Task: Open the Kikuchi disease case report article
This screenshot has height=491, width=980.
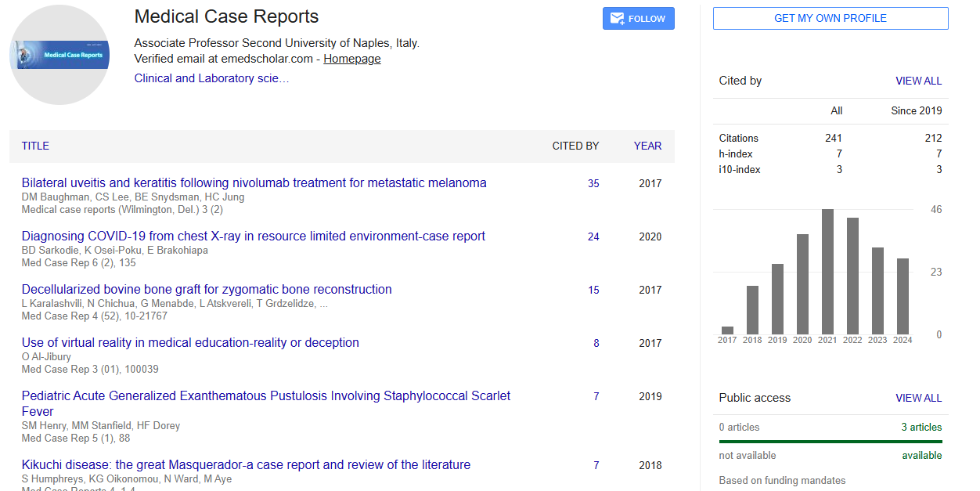Action: (246, 464)
